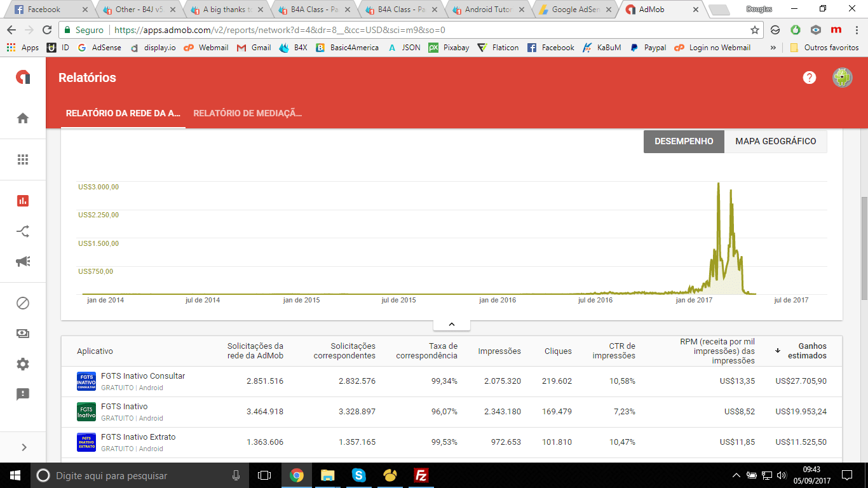868x488 pixels.
Task: Open the Outros favoritos bookmarks folder
Action: coord(824,48)
